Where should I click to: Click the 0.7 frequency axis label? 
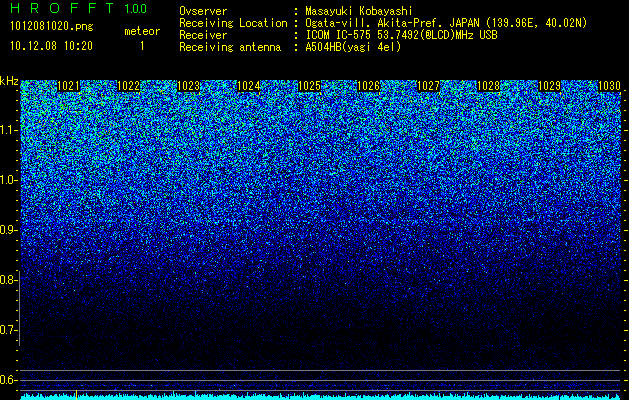click(x=9, y=330)
